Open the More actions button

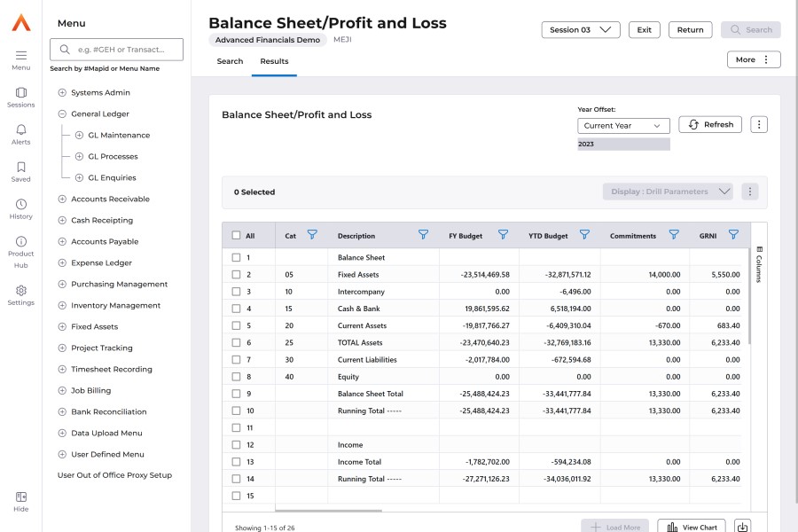[754, 59]
